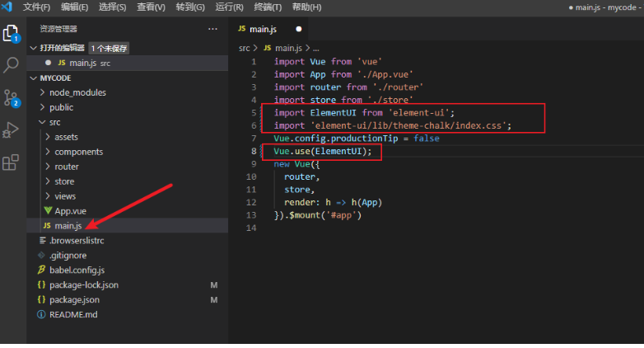
Task: Open the 运行(R) menu
Action: (x=229, y=7)
